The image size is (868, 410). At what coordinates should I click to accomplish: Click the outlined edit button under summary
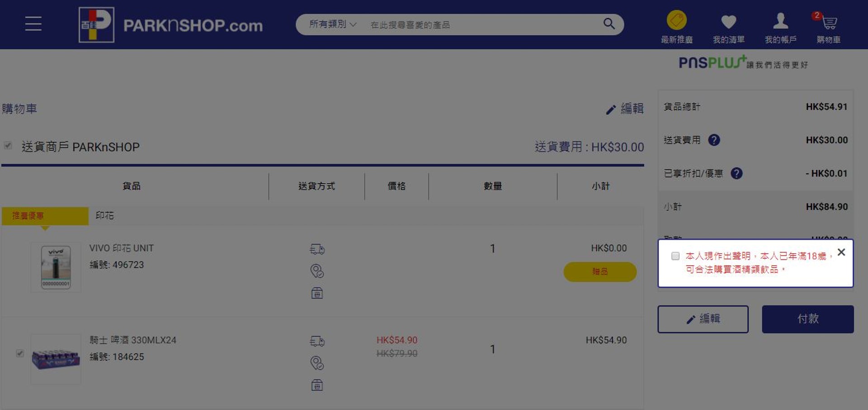[703, 319]
